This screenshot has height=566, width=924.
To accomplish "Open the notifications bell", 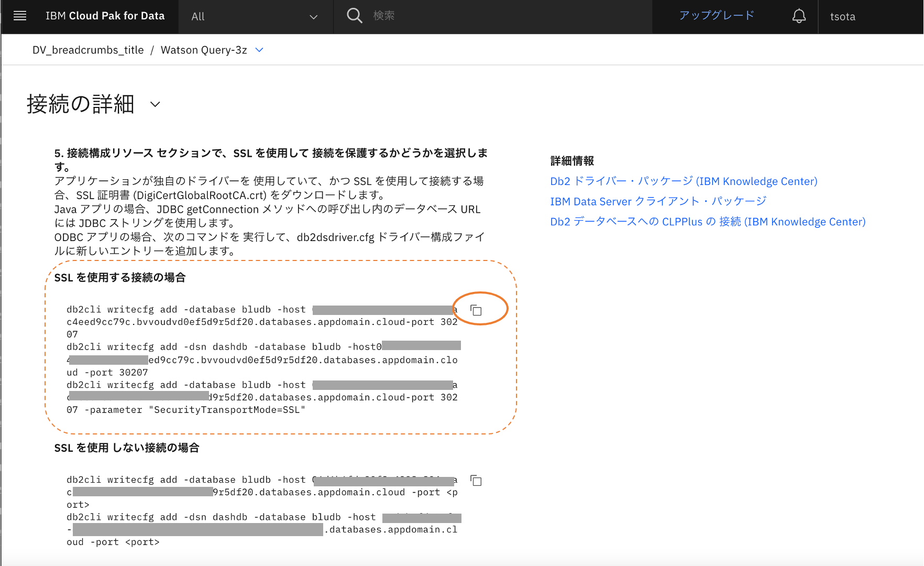I will point(799,16).
